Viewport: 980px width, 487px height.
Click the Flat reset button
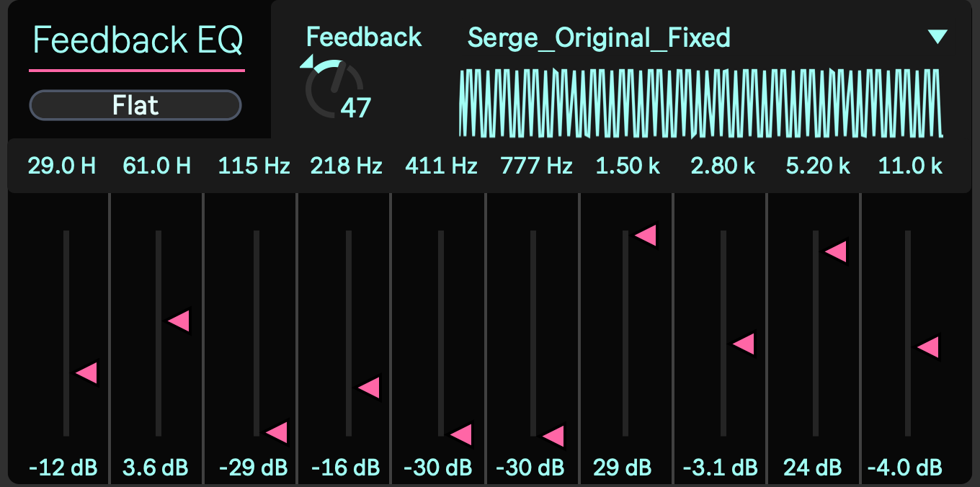pos(135,106)
